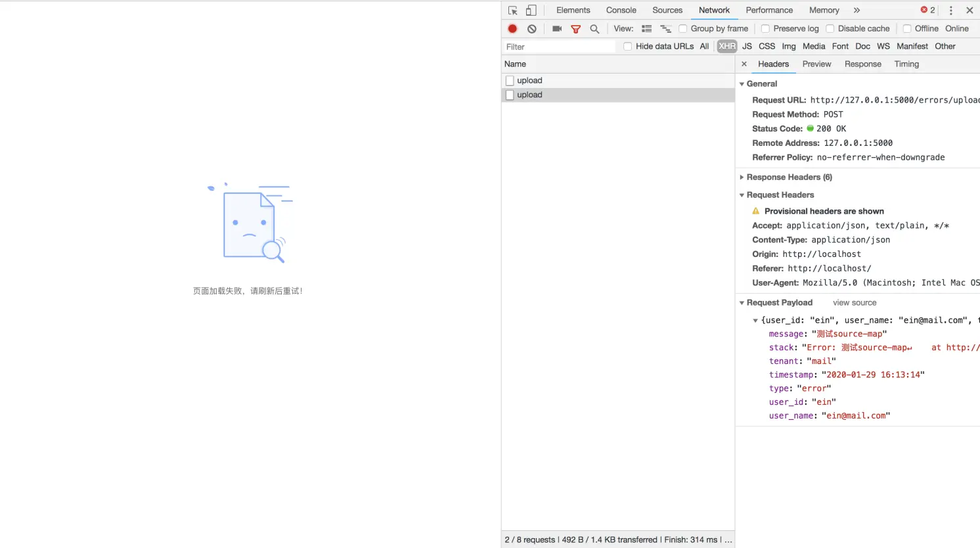Filter requests by Img
Image resolution: width=980 pixels, height=548 pixels.
tap(789, 47)
